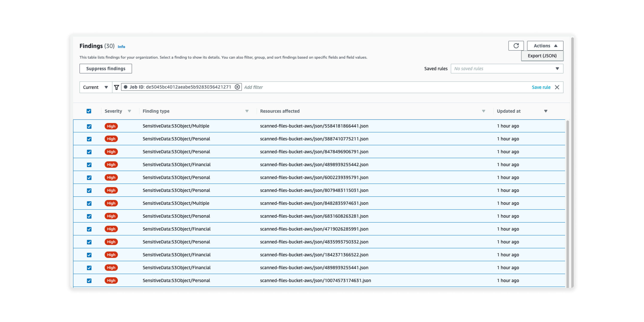Click High badge for 10074573174631.json row
Viewport: 644px width, 322px height.
[111, 281]
